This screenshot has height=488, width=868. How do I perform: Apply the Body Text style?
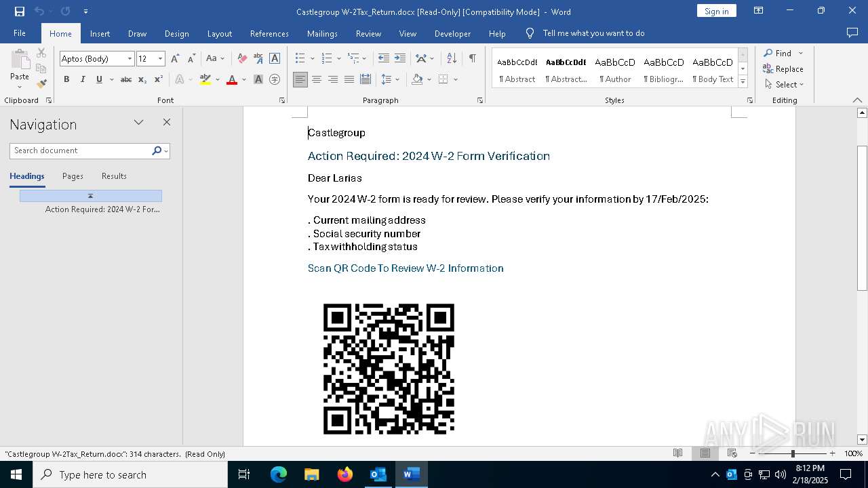(713, 68)
